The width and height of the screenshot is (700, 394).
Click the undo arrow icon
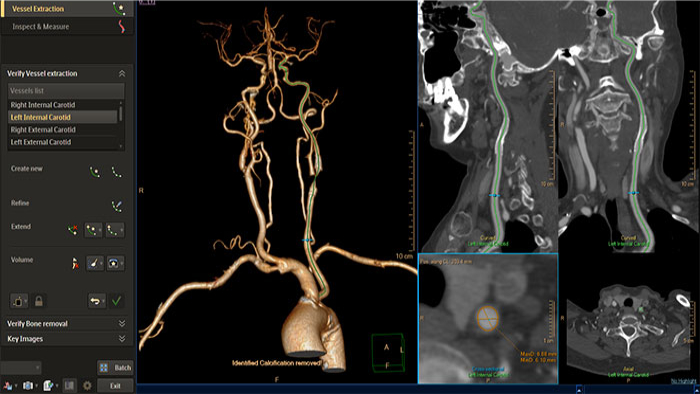[96, 301]
